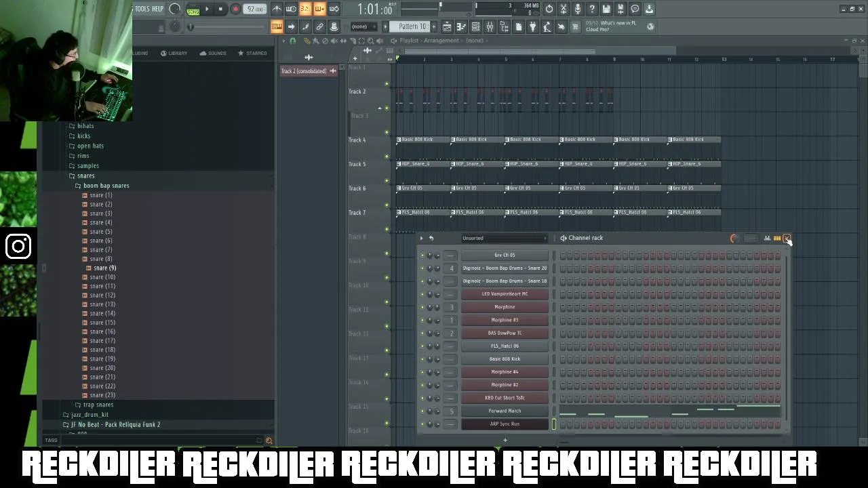Viewport: 868px width, 488px height.
Task: Open the channel rack graph editor icon
Action: [767, 238]
